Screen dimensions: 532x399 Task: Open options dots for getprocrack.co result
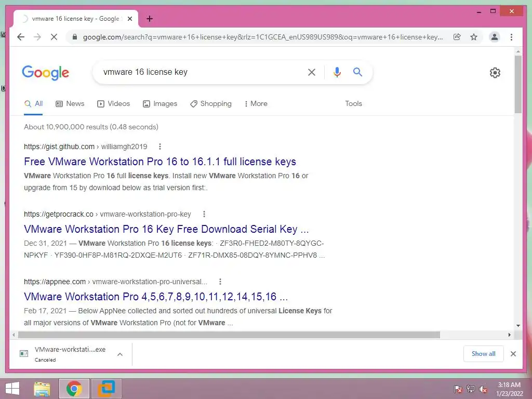click(x=204, y=214)
